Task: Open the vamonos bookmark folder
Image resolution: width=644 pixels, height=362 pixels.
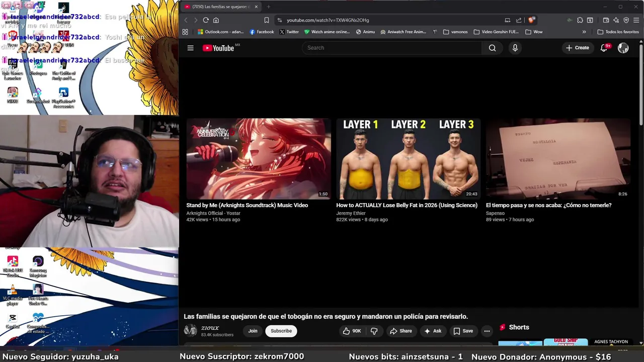Action: [x=455, y=32]
